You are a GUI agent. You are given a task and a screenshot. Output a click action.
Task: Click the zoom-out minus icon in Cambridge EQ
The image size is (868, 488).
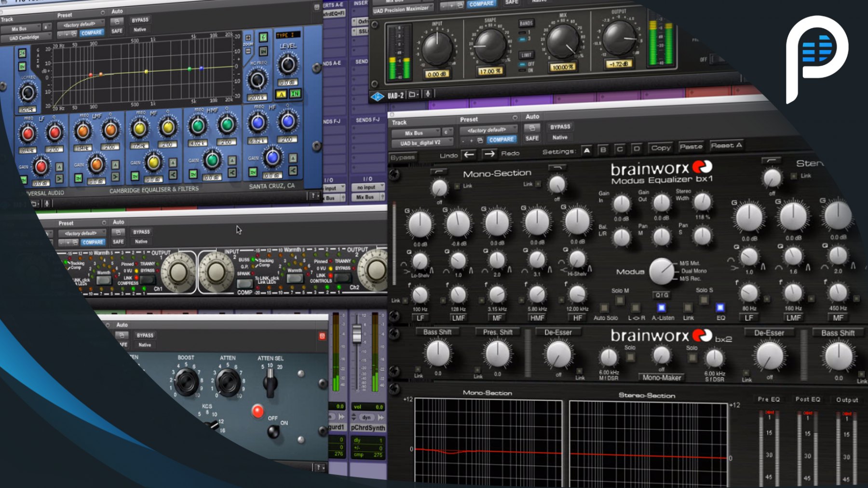pos(248,51)
